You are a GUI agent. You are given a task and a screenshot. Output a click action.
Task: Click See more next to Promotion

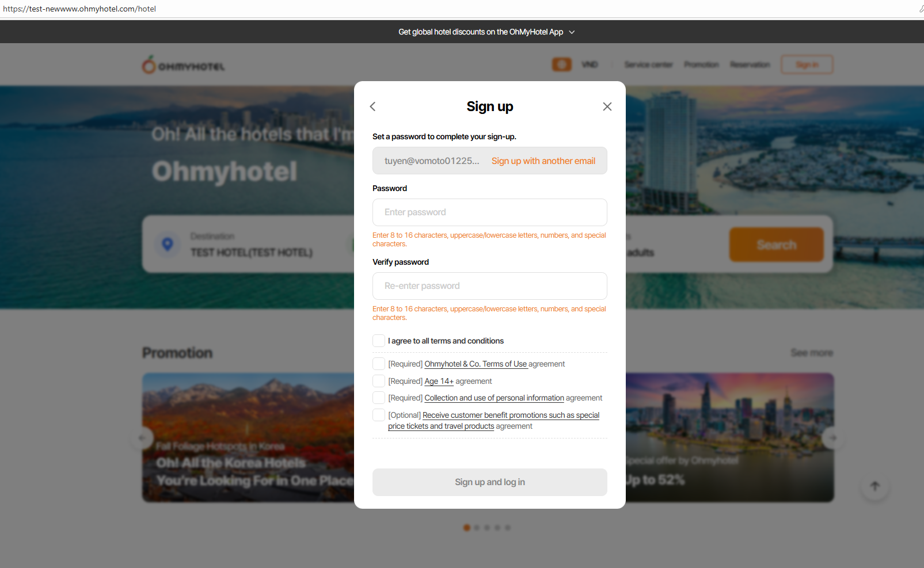[812, 353]
